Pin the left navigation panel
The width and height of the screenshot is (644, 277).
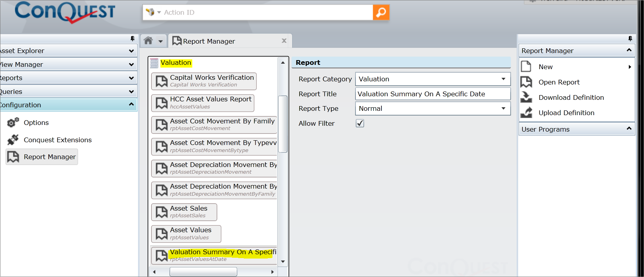click(x=132, y=39)
